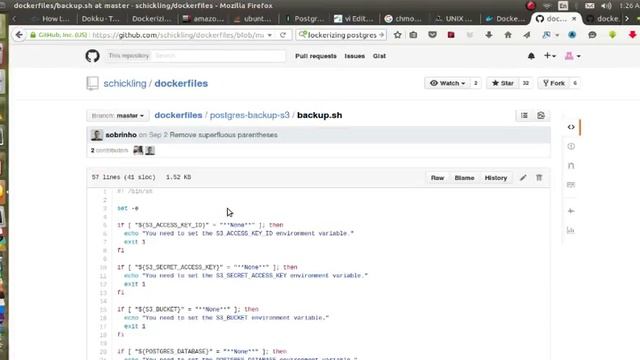Open the user avatar menu
Viewport: 640px width, 360px height.
pos(572,56)
